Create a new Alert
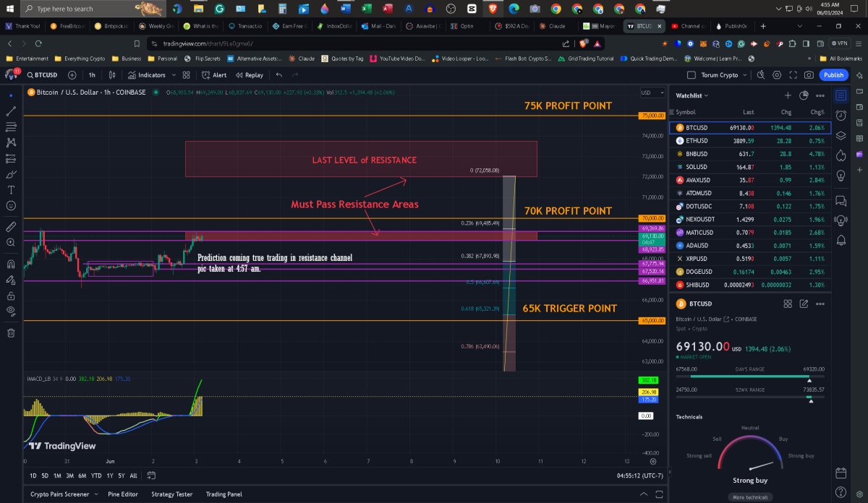This screenshot has height=503, width=868. coord(214,74)
